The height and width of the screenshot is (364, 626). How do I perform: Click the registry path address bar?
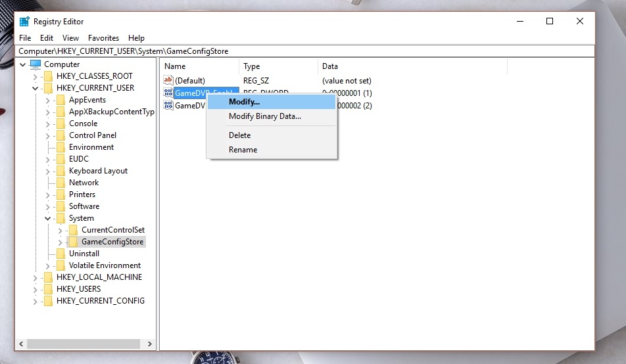(305, 51)
